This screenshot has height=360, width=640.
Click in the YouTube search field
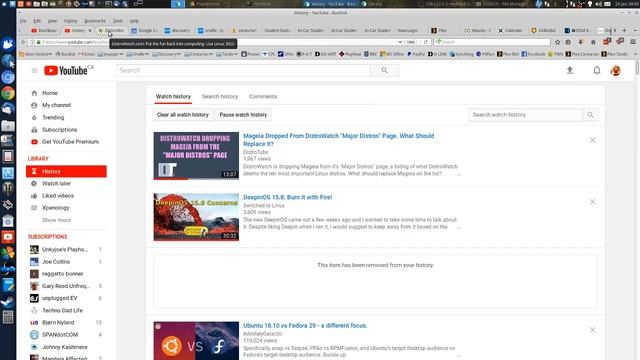point(243,70)
